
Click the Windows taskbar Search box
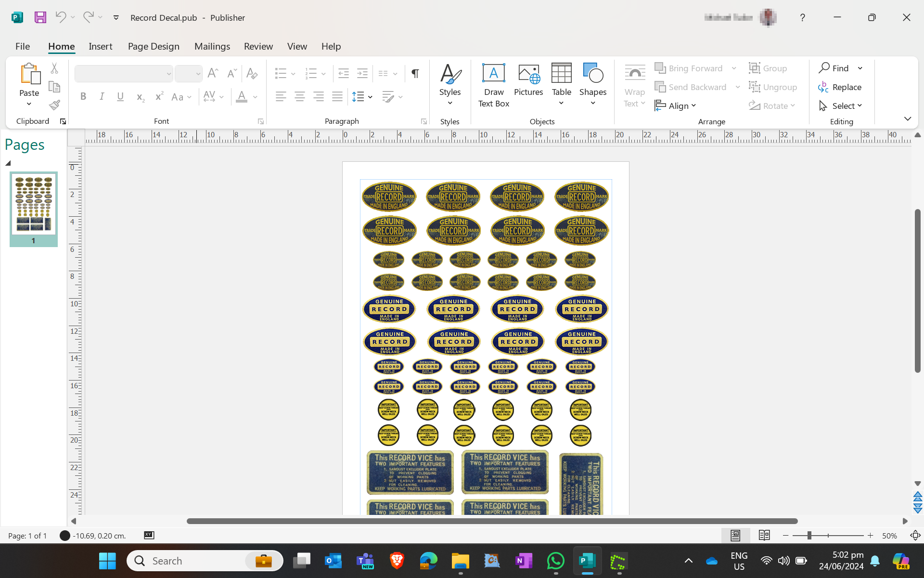pyautogui.click(x=205, y=561)
